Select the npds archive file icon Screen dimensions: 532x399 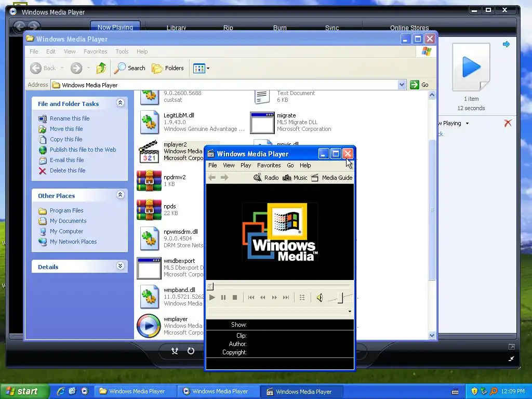point(149,210)
